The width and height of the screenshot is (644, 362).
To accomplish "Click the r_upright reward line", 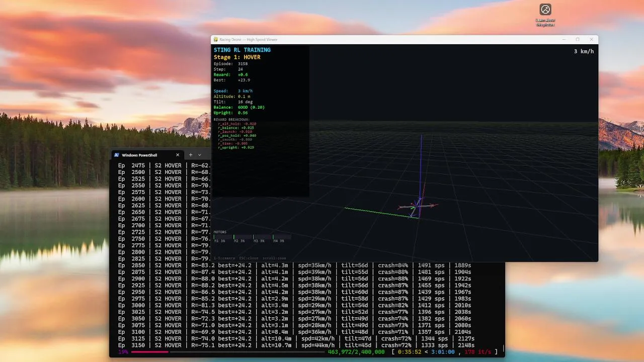I will click(x=236, y=148).
